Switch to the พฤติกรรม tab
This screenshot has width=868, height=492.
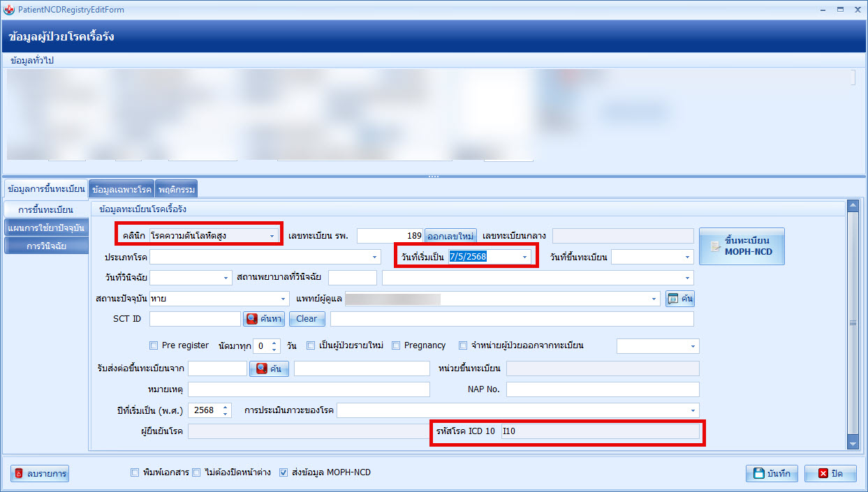(x=177, y=189)
